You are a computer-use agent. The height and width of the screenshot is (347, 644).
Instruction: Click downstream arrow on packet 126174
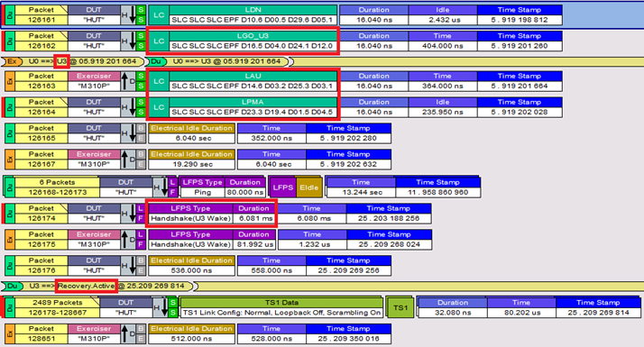[133, 214]
